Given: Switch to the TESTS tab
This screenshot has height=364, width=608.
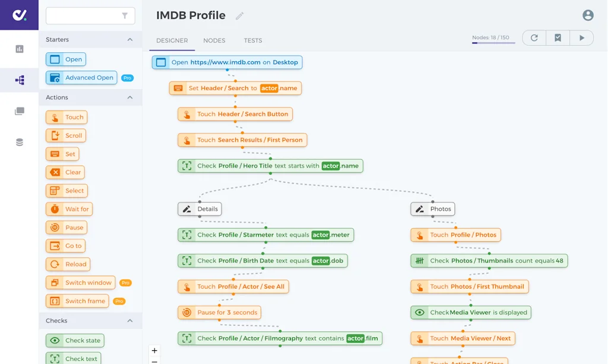Looking at the screenshot, I should [x=252, y=40].
